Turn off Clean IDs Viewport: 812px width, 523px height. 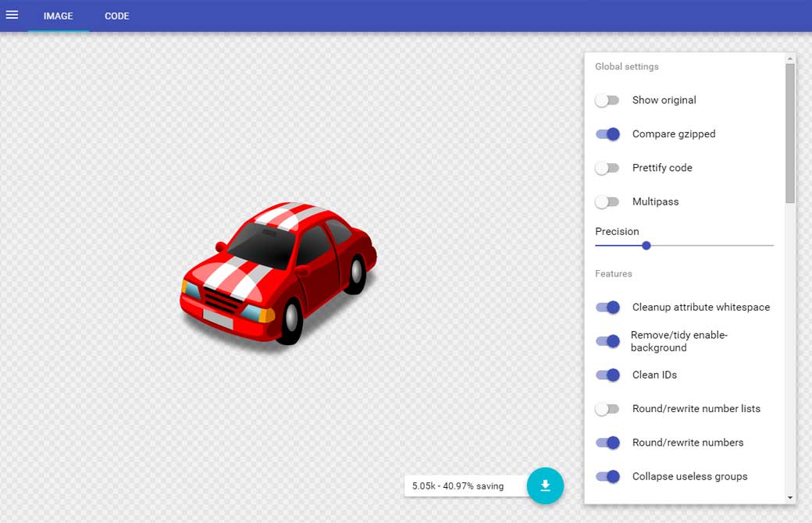tap(607, 375)
